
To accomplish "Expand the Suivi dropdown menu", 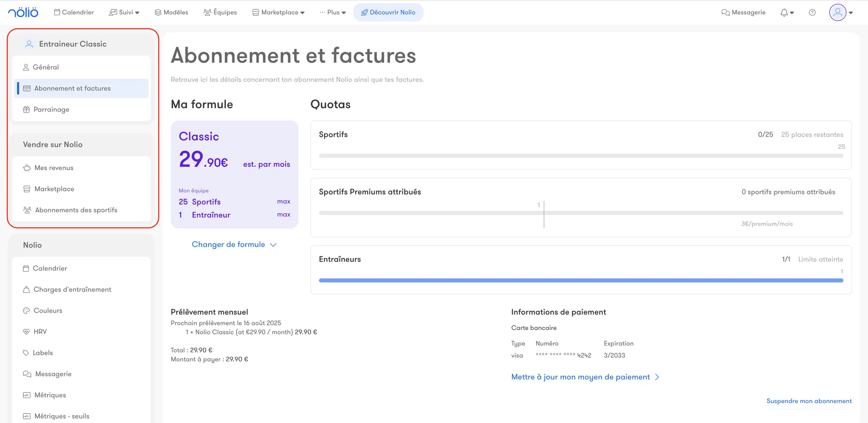I will 124,12.
